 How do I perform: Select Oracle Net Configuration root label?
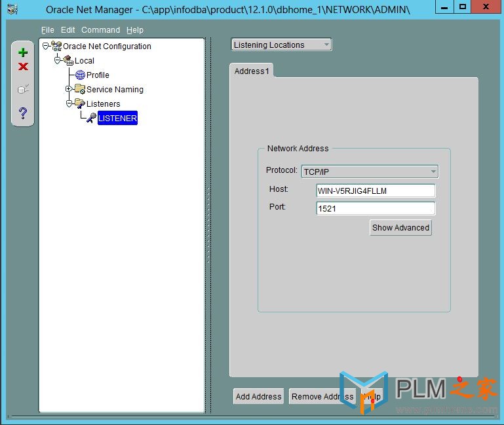pyautogui.click(x=107, y=46)
